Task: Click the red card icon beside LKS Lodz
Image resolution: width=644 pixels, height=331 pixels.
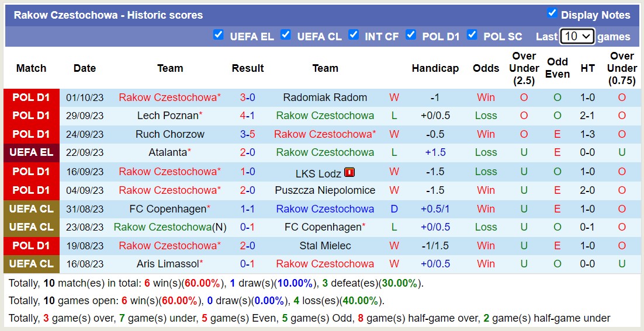Action: [x=349, y=172]
